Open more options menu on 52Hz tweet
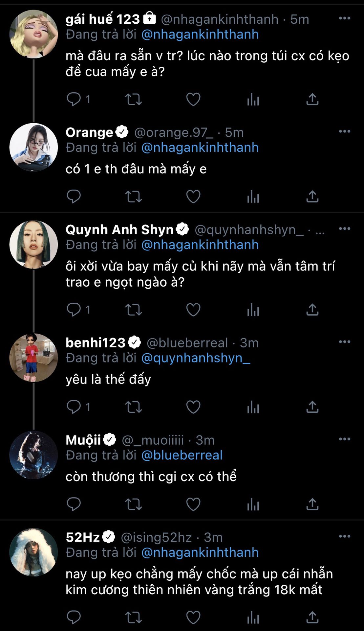 [x=344, y=536]
